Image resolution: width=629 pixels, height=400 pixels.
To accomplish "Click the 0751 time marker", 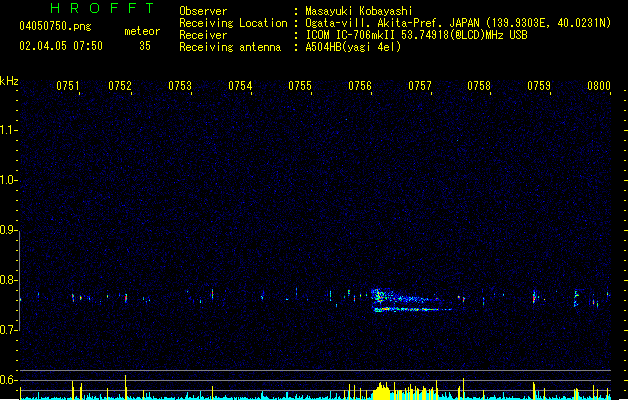I will (x=68, y=86).
